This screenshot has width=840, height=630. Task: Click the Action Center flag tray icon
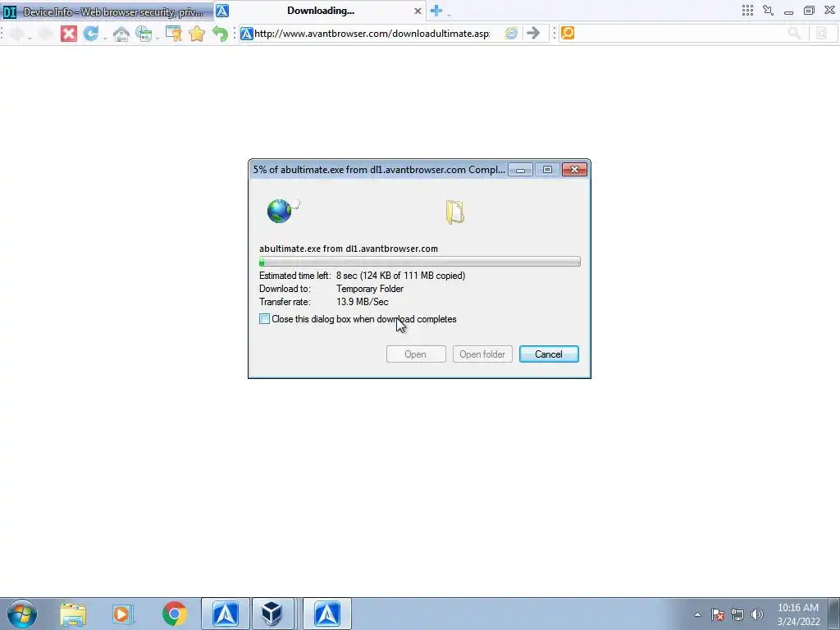pyautogui.click(x=718, y=614)
